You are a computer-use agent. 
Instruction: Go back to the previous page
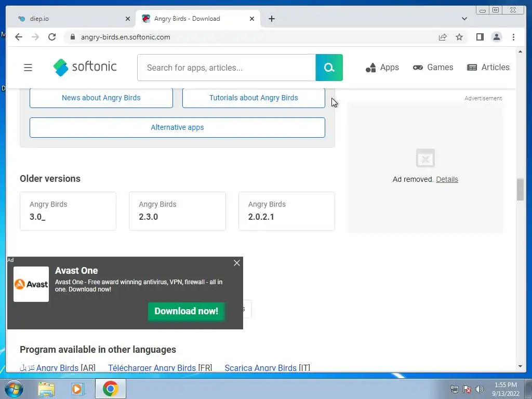pos(19,37)
